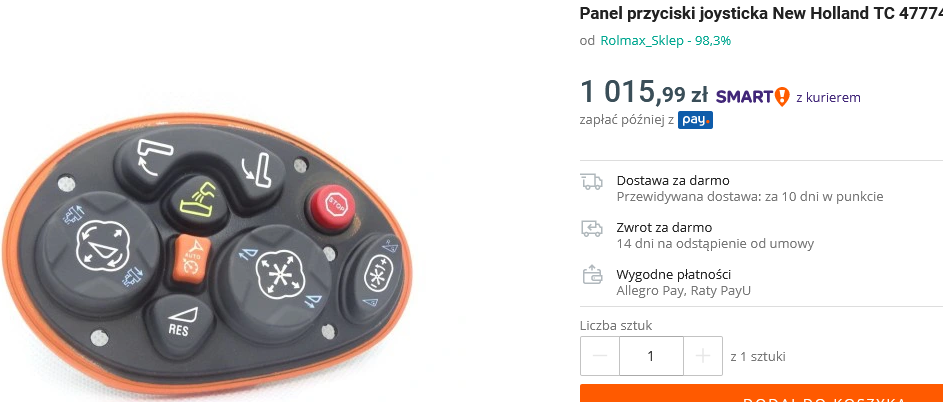
Task: Open the Rolmax_Sklep seller link
Action: click(x=642, y=41)
